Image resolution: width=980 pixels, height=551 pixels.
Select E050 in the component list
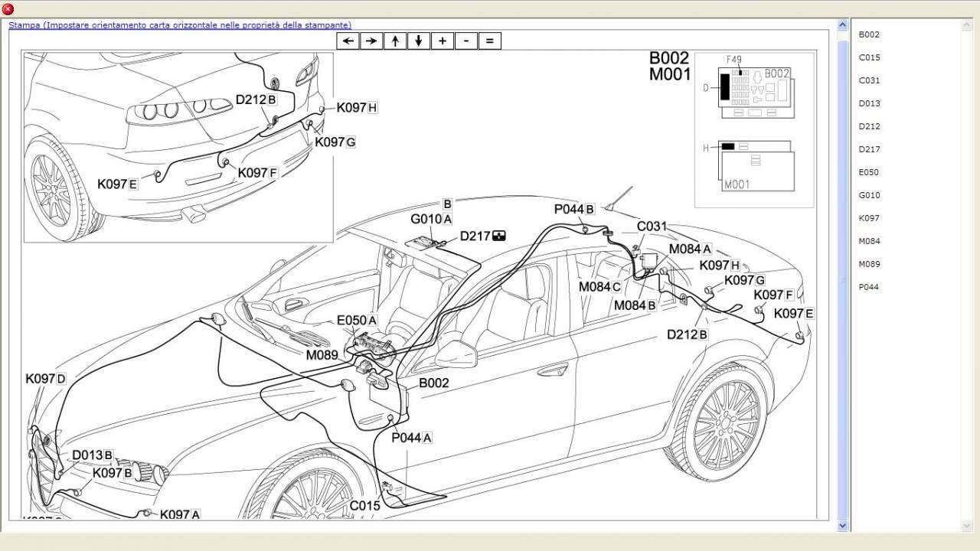(869, 172)
